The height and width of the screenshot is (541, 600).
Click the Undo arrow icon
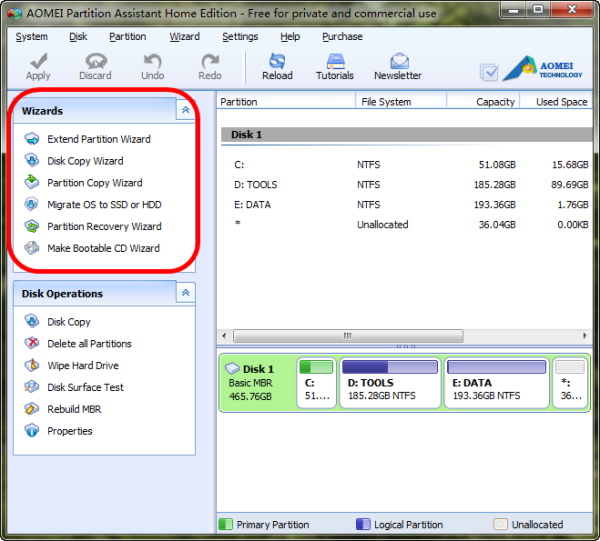click(153, 61)
